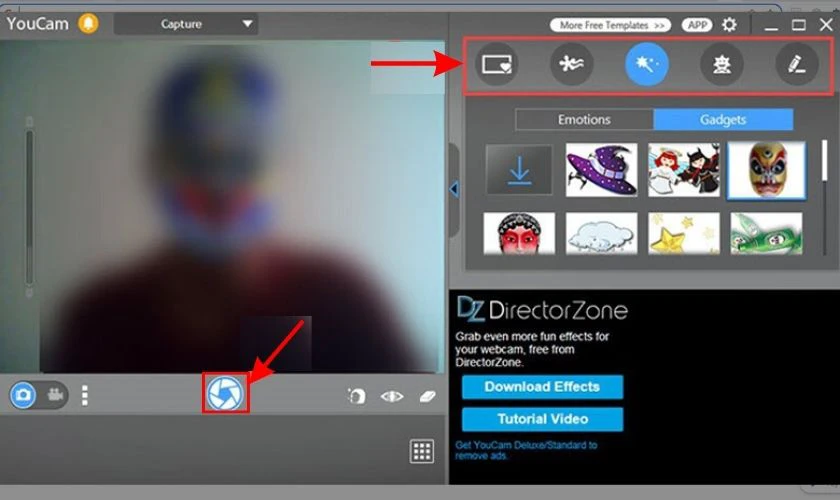The image size is (840, 500).
Task: Switch to the Gadgets tab
Action: [723, 119]
